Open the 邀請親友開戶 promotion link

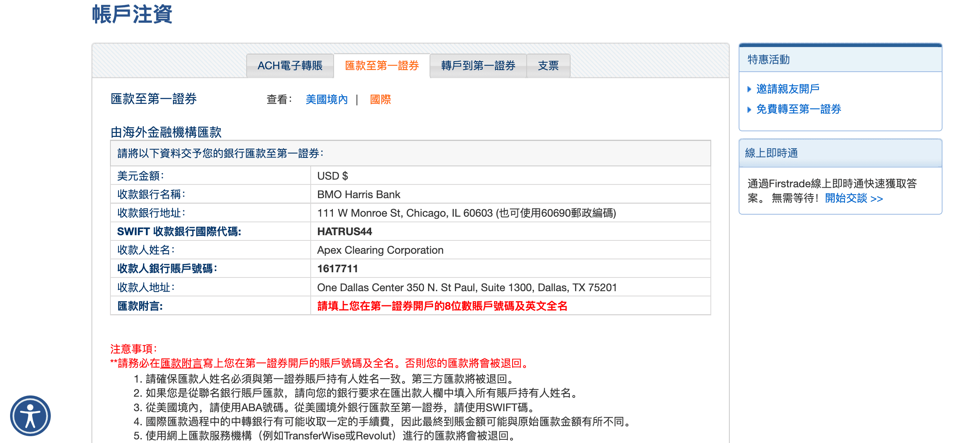point(788,89)
